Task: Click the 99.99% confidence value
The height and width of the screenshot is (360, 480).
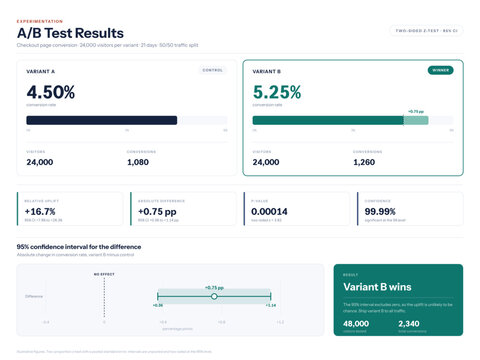Action: click(380, 211)
